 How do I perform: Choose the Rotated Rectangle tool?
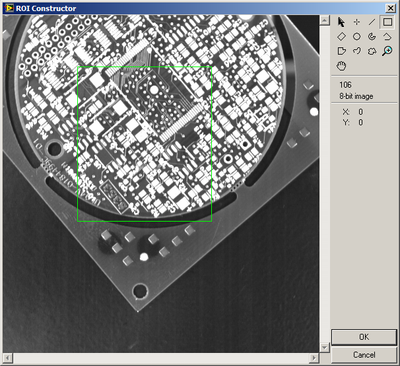pyautogui.click(x=341, y=36)
